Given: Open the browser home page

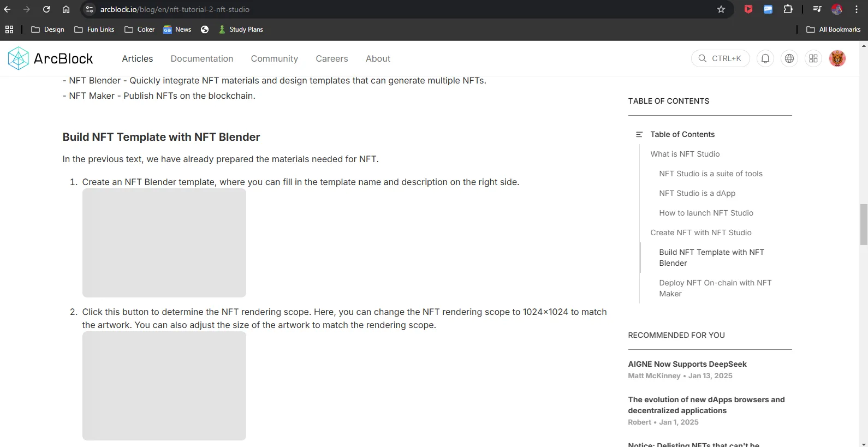Looking at the screenshot, I should point(66,9).
